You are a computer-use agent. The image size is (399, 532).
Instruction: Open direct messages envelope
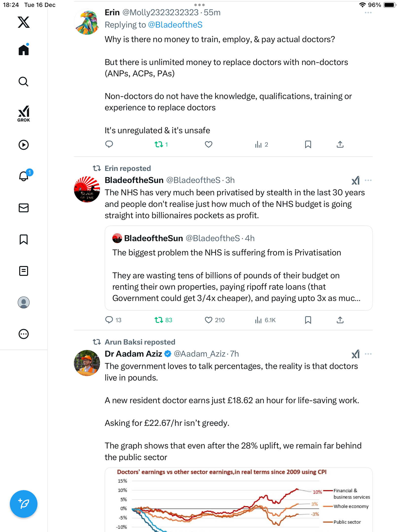point(24,208)
